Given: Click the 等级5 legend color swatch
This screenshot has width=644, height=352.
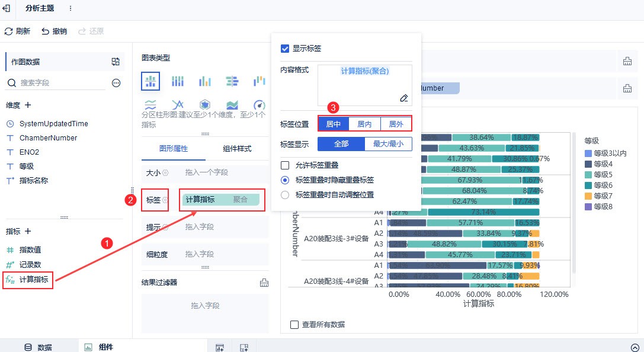Looking at the screenshot, I should (x=588, y=175).
